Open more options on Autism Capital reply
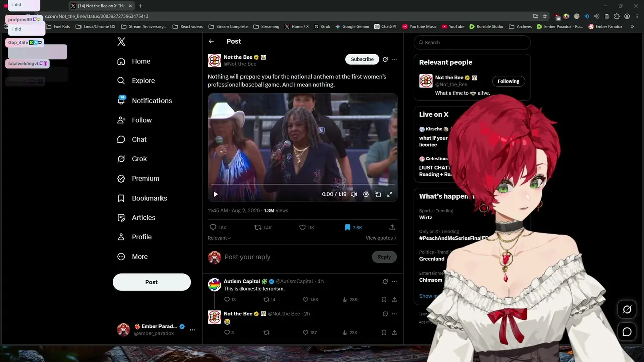644x362 pixels. click(394, 281)
